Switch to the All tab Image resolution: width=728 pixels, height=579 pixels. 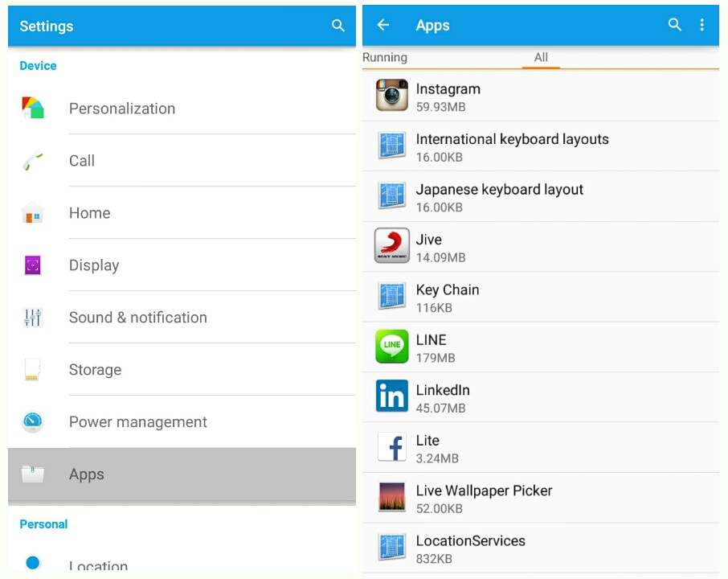click(x=541, y=57)
